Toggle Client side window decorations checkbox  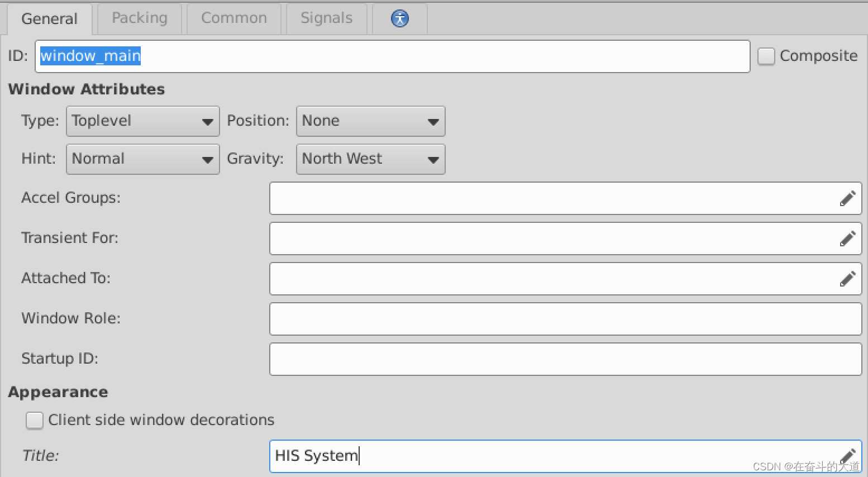coord(35,420)
